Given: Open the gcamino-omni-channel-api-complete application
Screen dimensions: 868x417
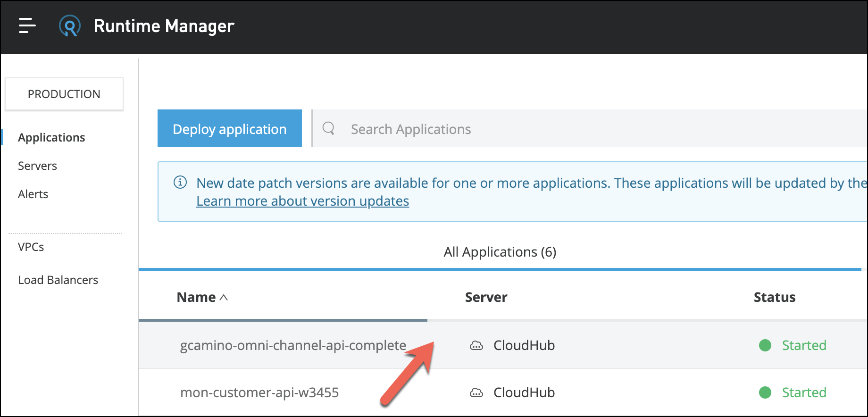Looking at the screenshot, I should (x=293, y=345).
